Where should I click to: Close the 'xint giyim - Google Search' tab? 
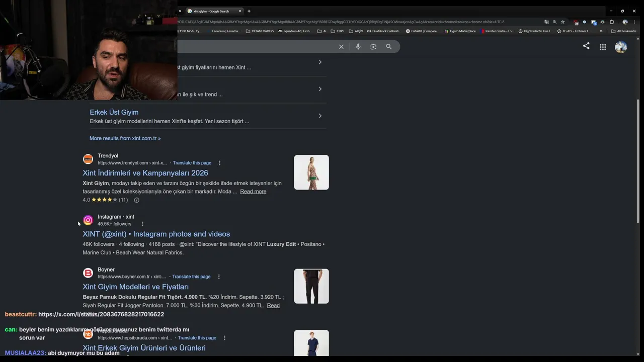(240, 11)
